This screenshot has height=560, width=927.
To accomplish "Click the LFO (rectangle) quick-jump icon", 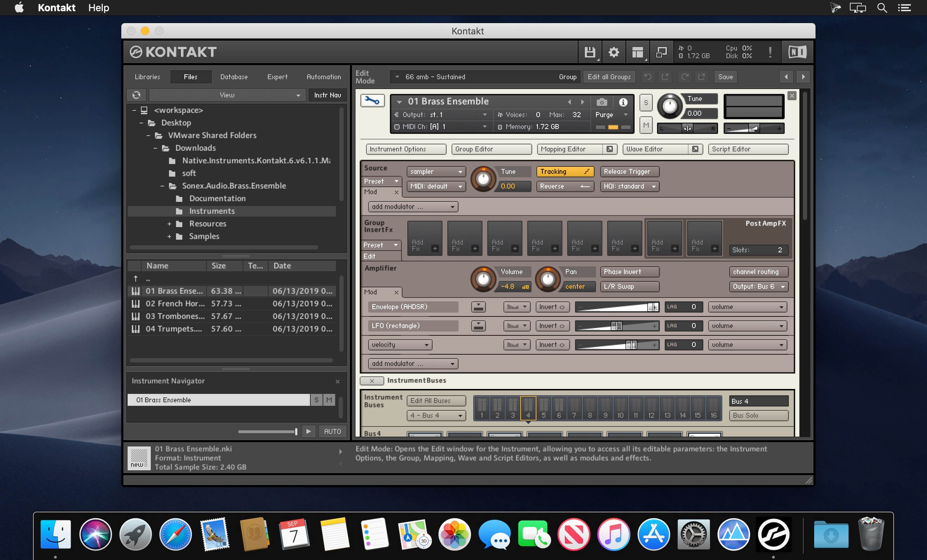I will pyautogui.click(x=478, y=326).
